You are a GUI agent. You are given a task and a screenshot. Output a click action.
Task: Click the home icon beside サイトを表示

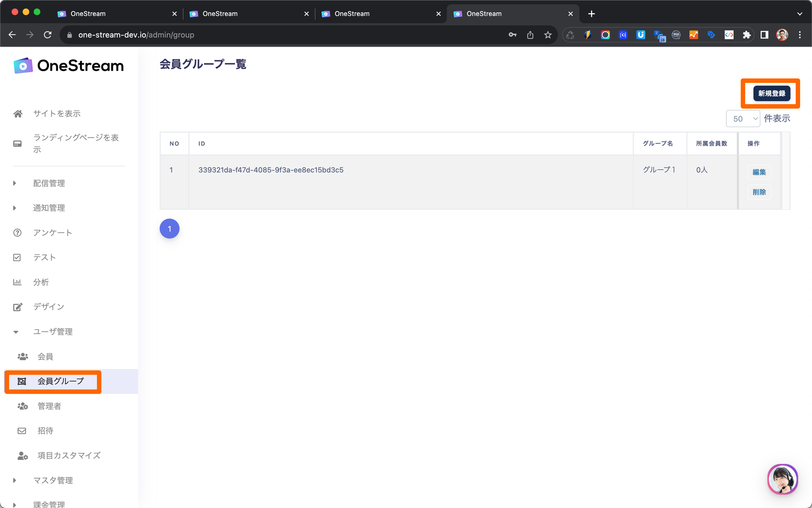point(17,114)
